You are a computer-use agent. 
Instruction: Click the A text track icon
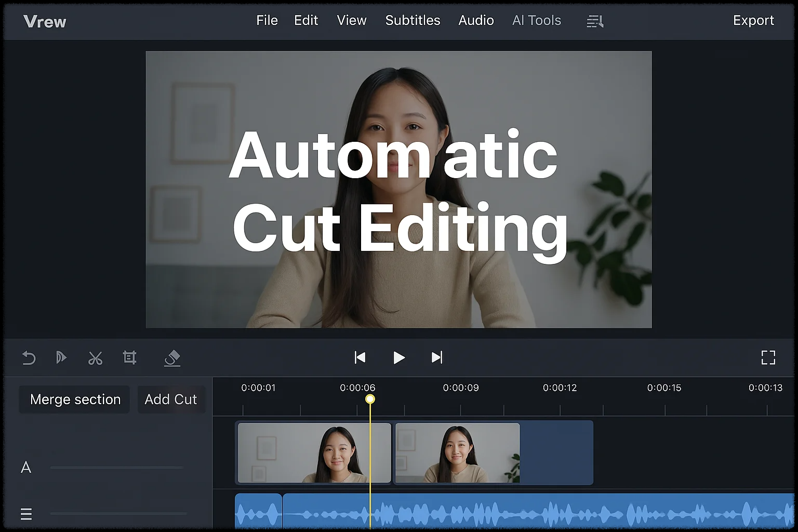[x=26, y=468]
